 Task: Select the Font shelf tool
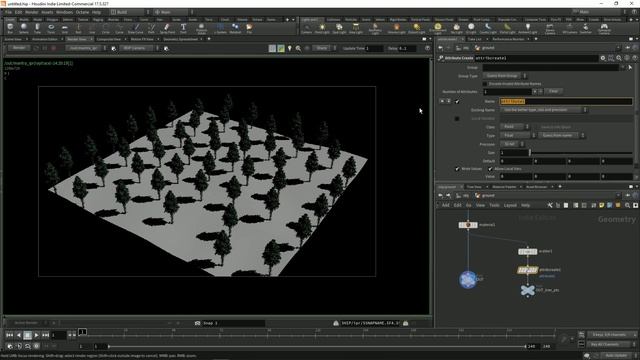pyautogui.click(x=183, y=28)
